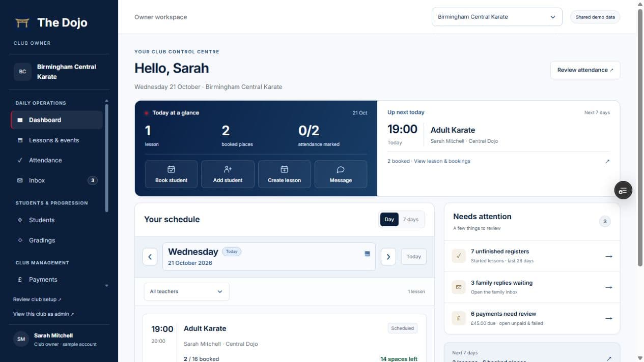
Task: Open Gradings in the sidebar
Action: coord(56,240)
